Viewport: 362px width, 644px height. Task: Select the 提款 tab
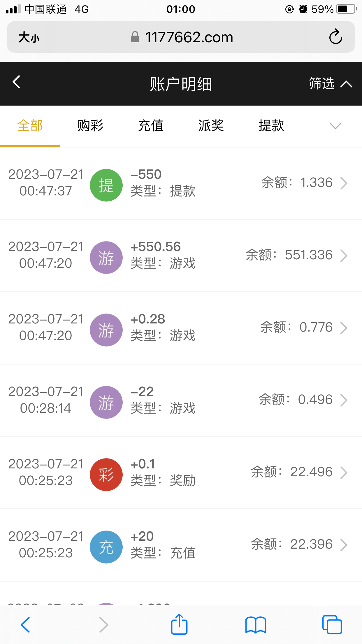click(x=271, y=126)
